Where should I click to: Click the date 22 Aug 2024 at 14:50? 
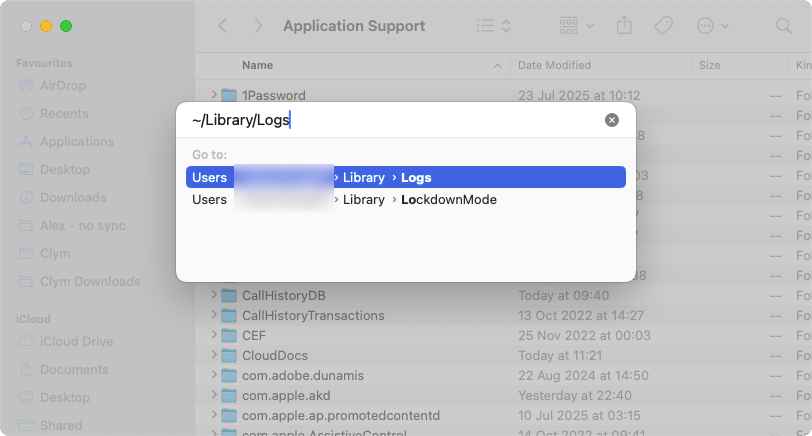coord(583,375)
